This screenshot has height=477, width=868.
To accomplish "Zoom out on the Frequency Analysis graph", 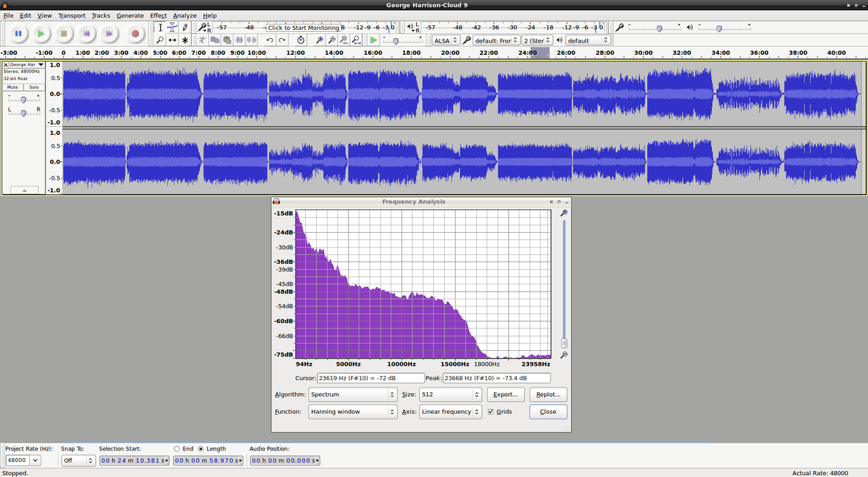I will [x=564, y=355].
